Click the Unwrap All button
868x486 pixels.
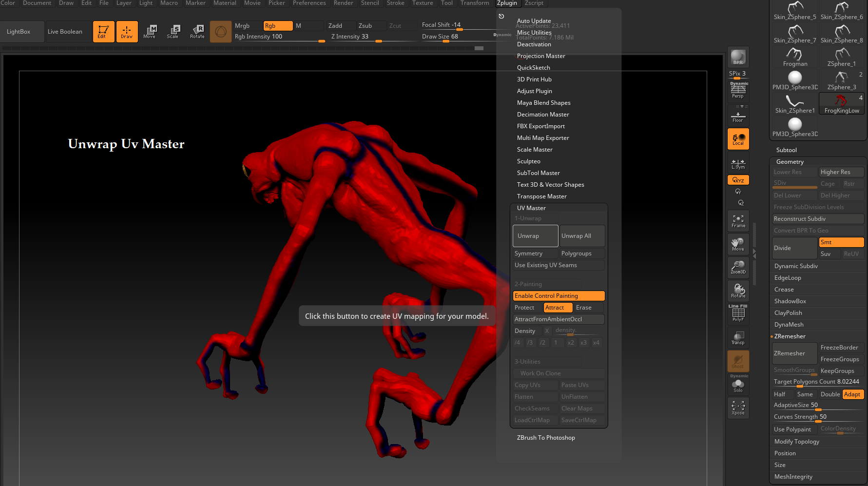(582, 236)
